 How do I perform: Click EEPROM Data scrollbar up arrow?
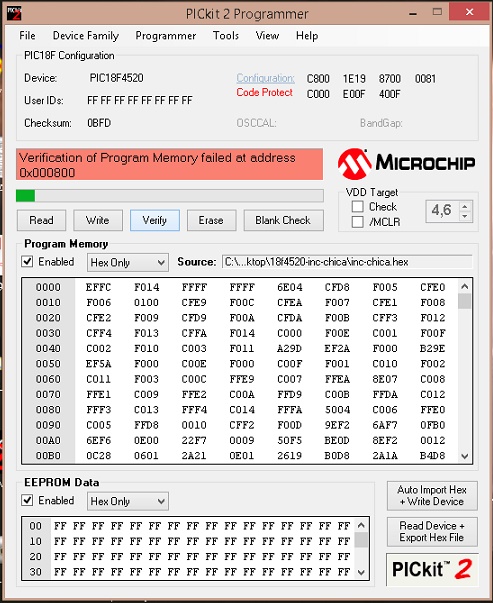(x=361, y=525)
